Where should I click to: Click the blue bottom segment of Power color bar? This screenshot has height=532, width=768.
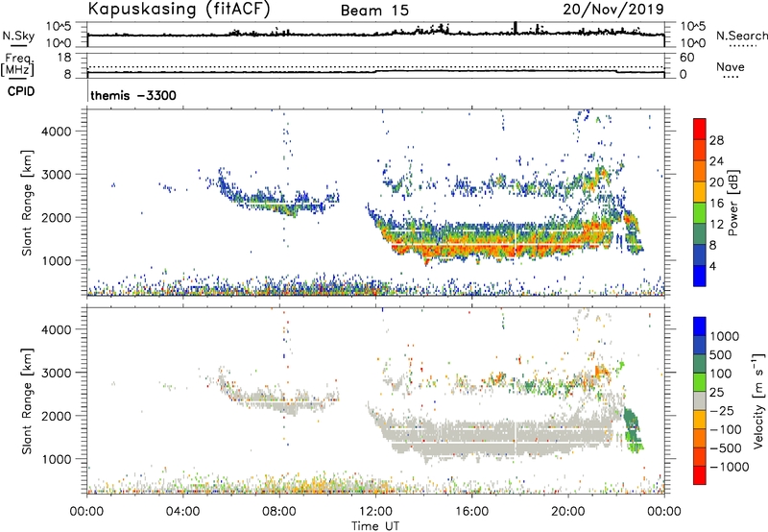coord(700,276)
